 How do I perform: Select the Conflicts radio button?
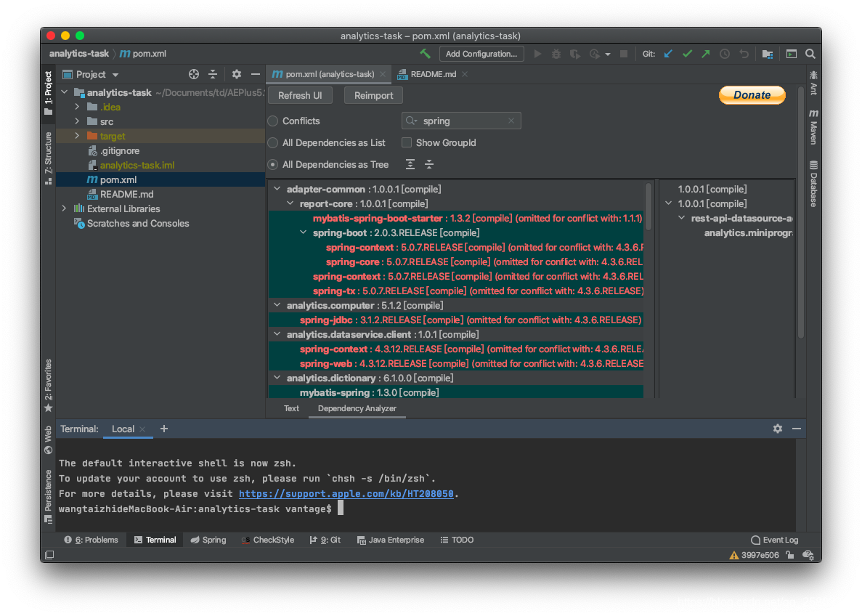pos(273,121)
